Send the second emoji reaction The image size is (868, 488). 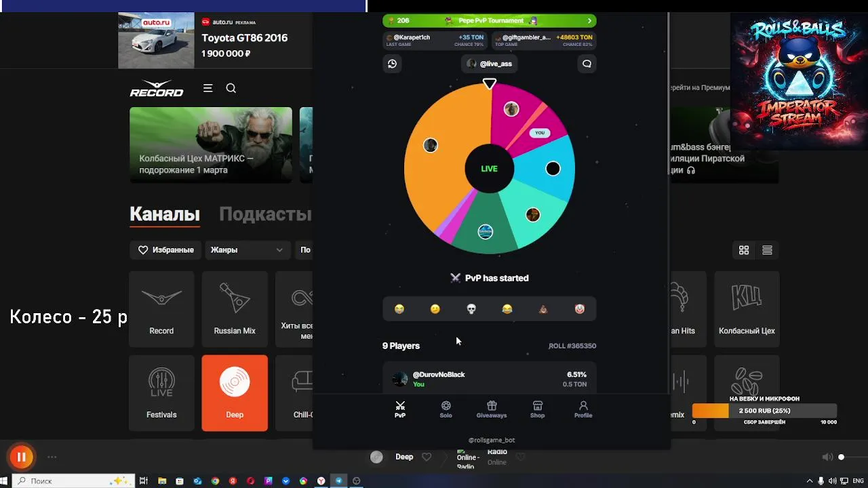point(435,309)
